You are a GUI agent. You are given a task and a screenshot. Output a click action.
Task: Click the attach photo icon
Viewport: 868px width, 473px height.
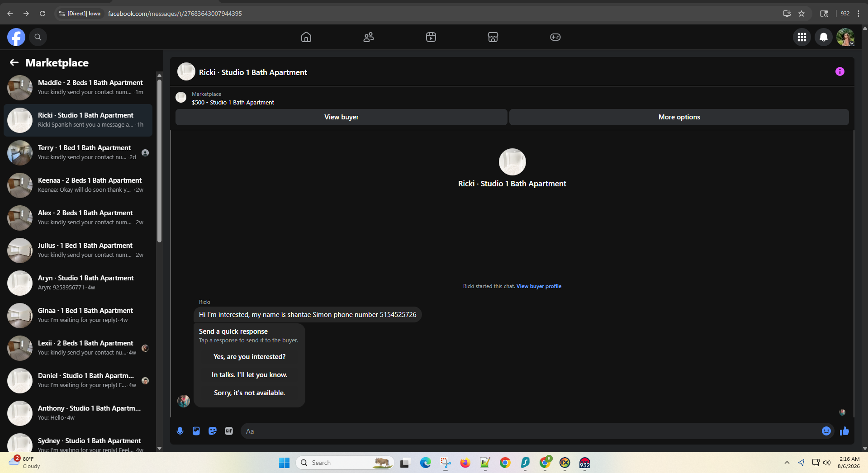(196, 431)
